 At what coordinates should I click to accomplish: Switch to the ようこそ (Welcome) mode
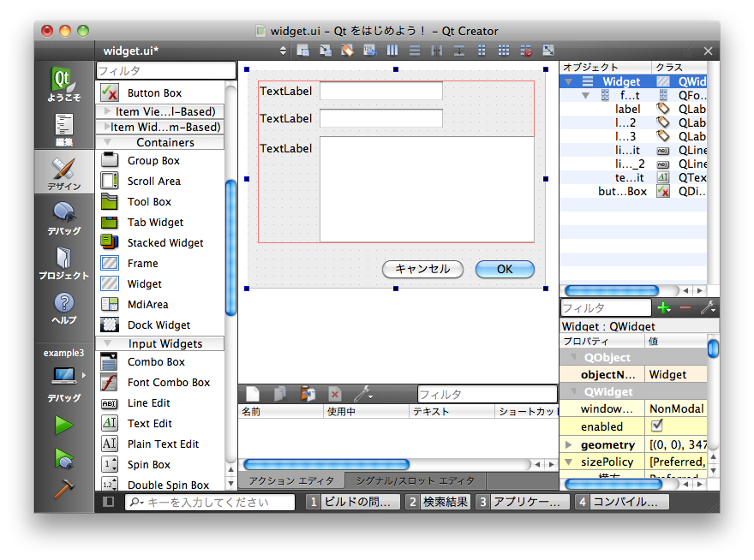point(64,85)
